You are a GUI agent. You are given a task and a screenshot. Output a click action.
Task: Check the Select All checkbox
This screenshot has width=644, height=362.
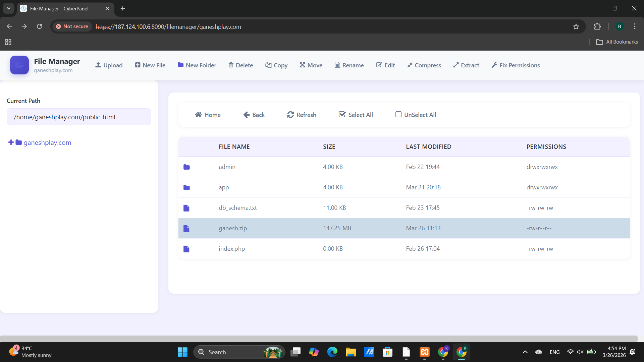pyautogui.click(x=342, y=115)
